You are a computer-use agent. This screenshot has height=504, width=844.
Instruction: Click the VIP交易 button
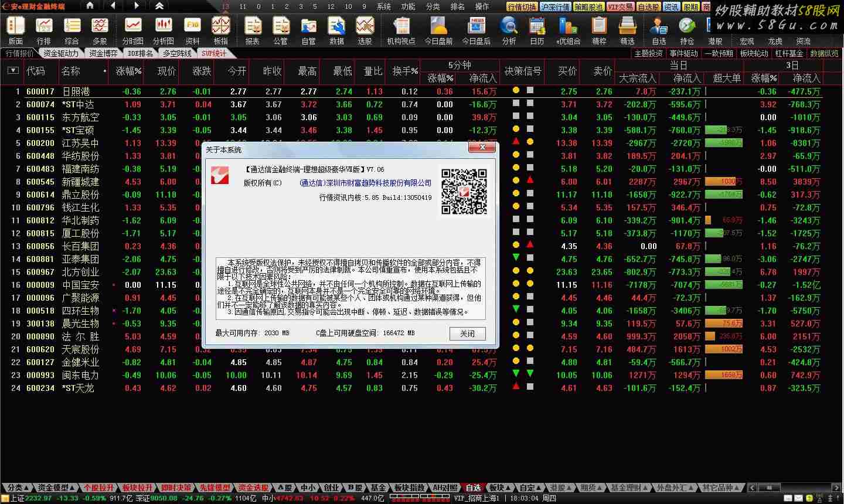click(621, 7)
